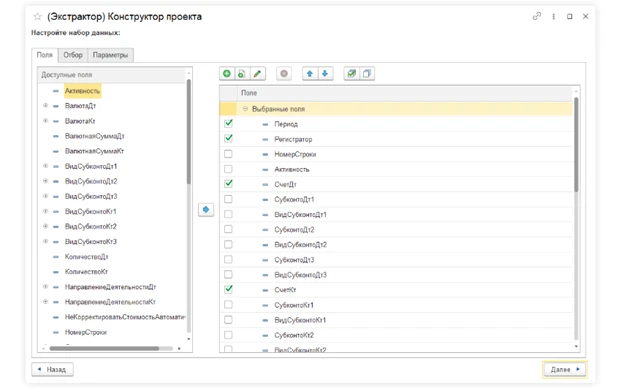
Task: Click the uncheck all fields icon
Action: tap(367, 74)
